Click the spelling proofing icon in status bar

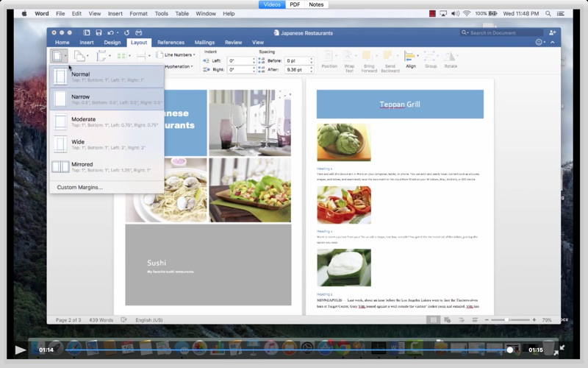point(124,320)
